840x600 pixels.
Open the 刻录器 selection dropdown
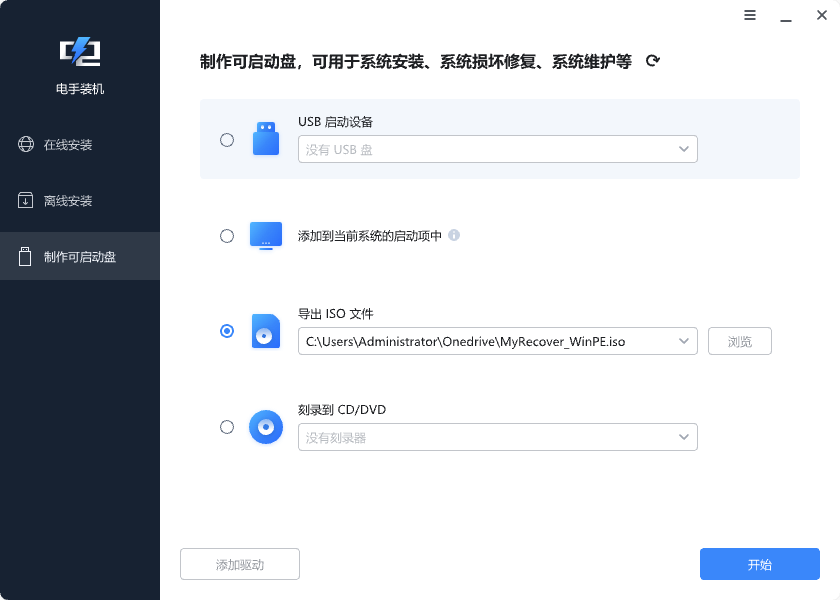coord(686,436)
